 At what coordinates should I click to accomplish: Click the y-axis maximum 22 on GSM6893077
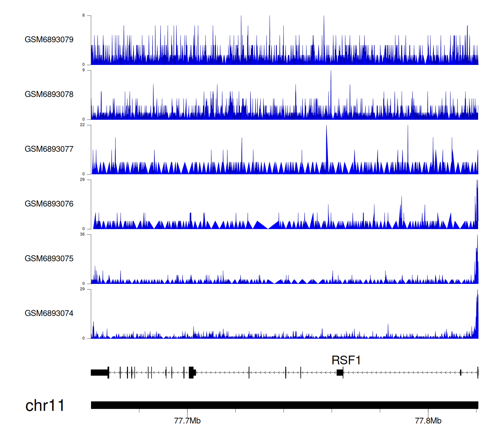click(82, 125)
